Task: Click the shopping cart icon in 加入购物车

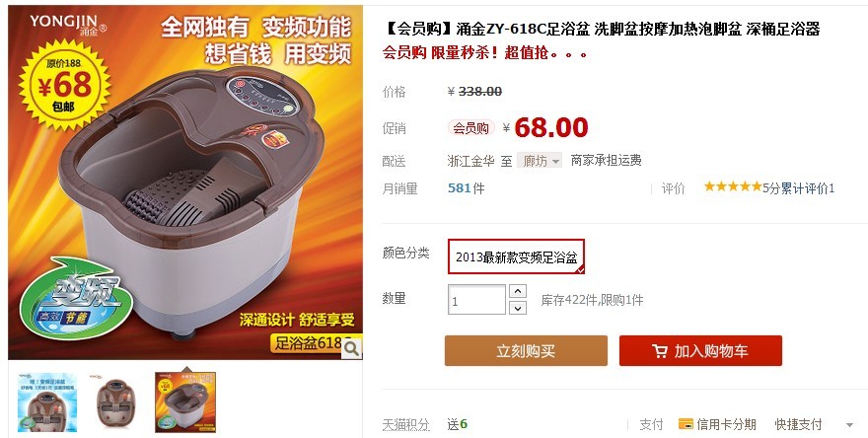Action: [659, 351]
